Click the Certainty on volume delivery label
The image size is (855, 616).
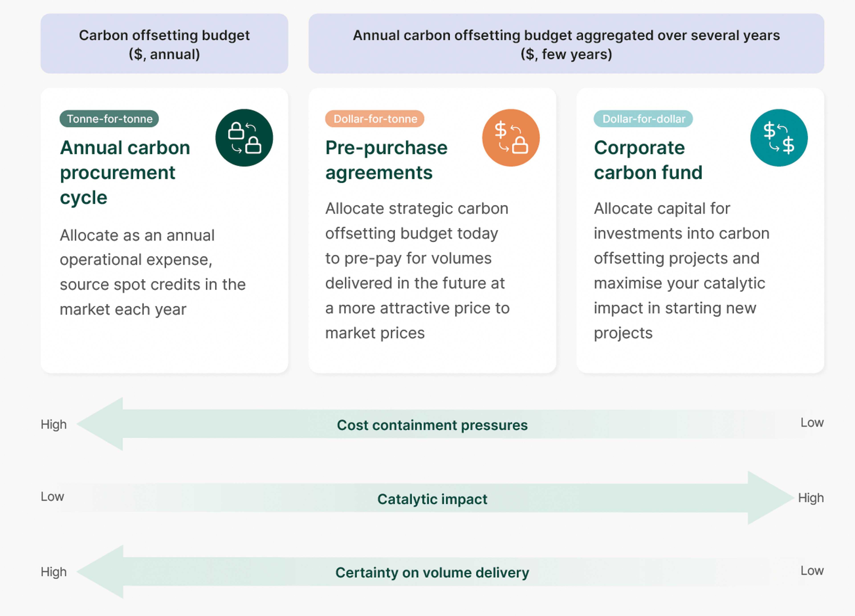[432, 573]
